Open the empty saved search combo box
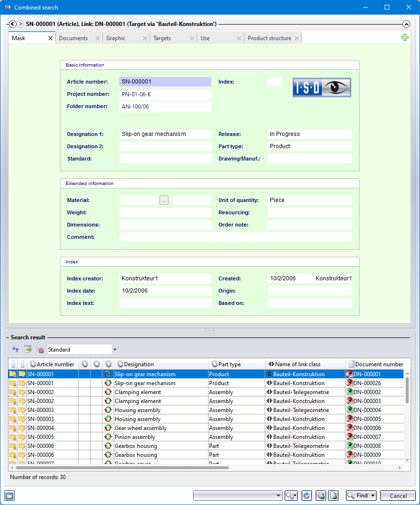Screen dimensions: 420x505 [x=238, y=496]
